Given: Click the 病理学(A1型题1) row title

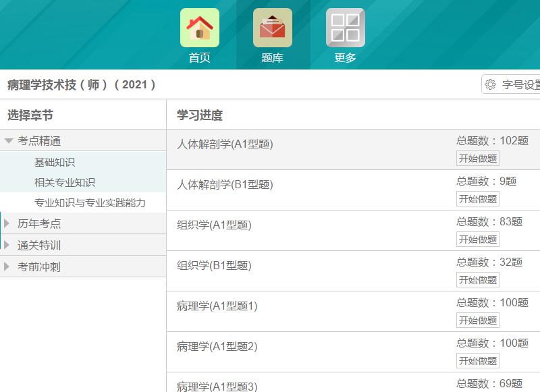Looking at the screenshot, I should coord(217,306).
